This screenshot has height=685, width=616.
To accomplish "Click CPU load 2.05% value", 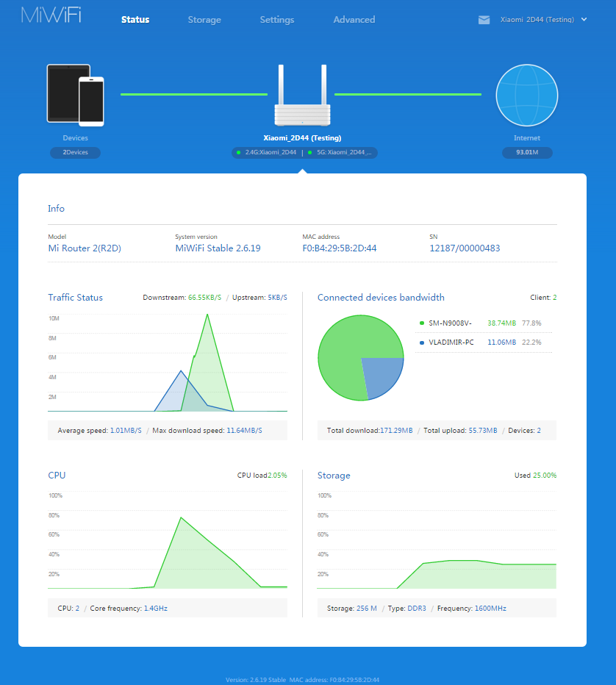I will pos(277,476).
